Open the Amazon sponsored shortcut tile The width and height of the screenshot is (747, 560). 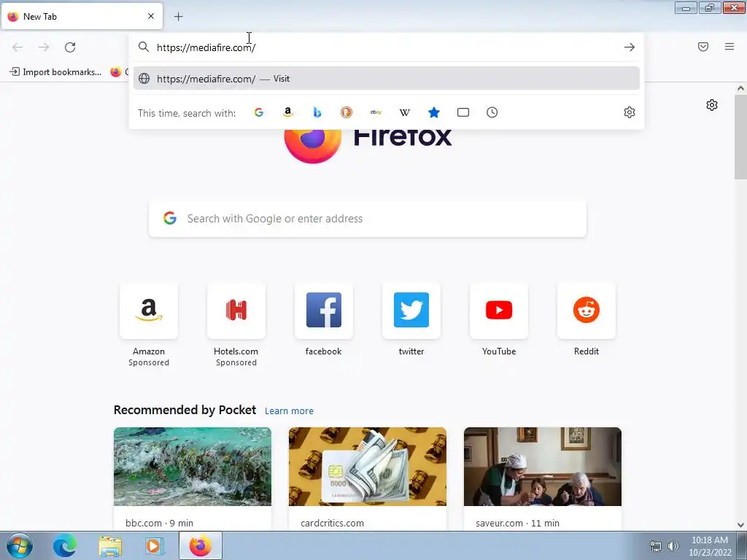(149, 311)
